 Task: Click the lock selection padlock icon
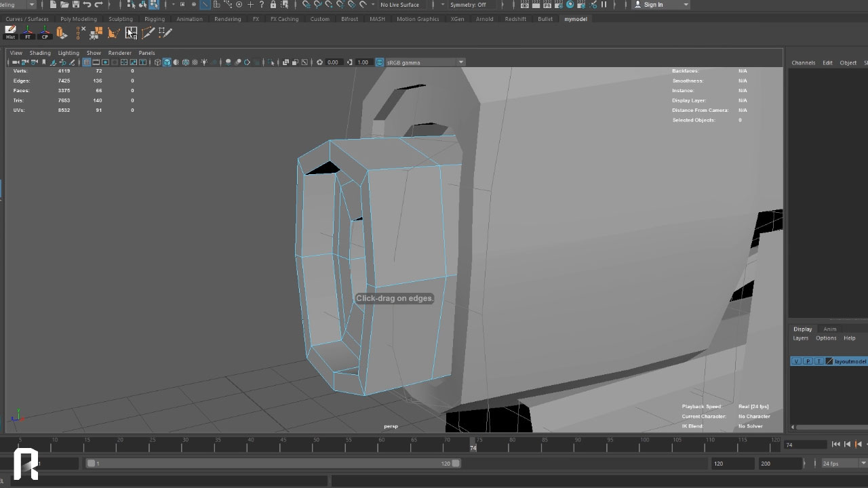[273, 5]
